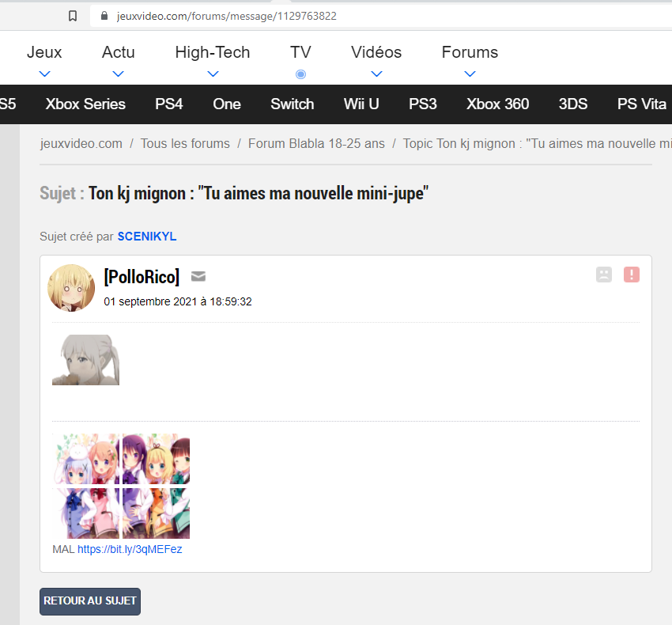The height and width of the screenshot is (625, 672).
Task: Go to jeuxvideo.com breadcrumb link
Action: coord(81,143)
